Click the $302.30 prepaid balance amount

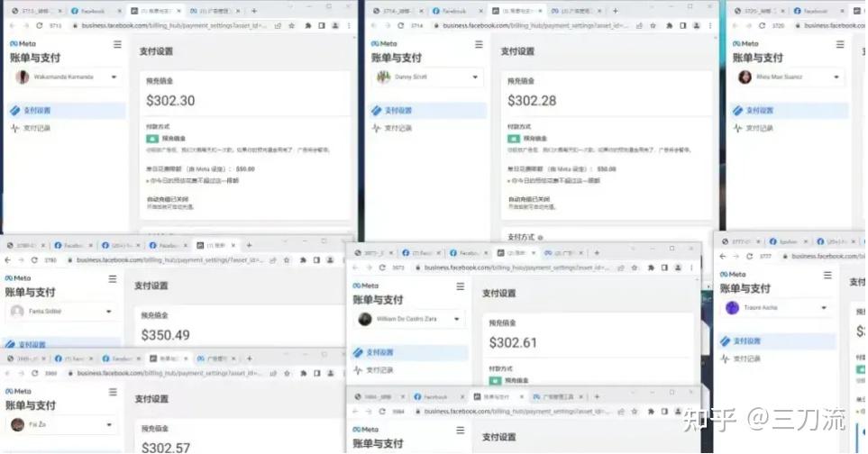(x=170, y=101)
